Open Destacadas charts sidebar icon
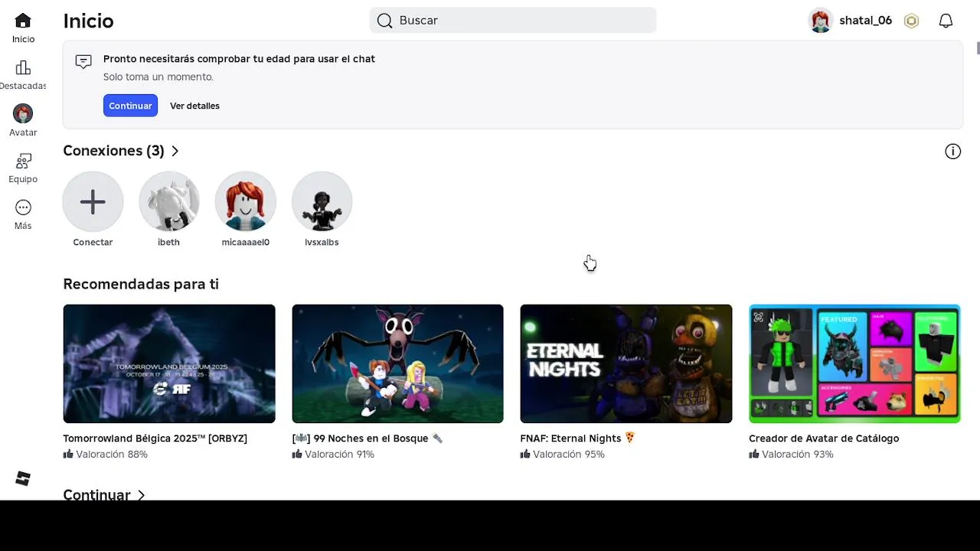This screenshot has width=980, height=551. coord(23,68)
